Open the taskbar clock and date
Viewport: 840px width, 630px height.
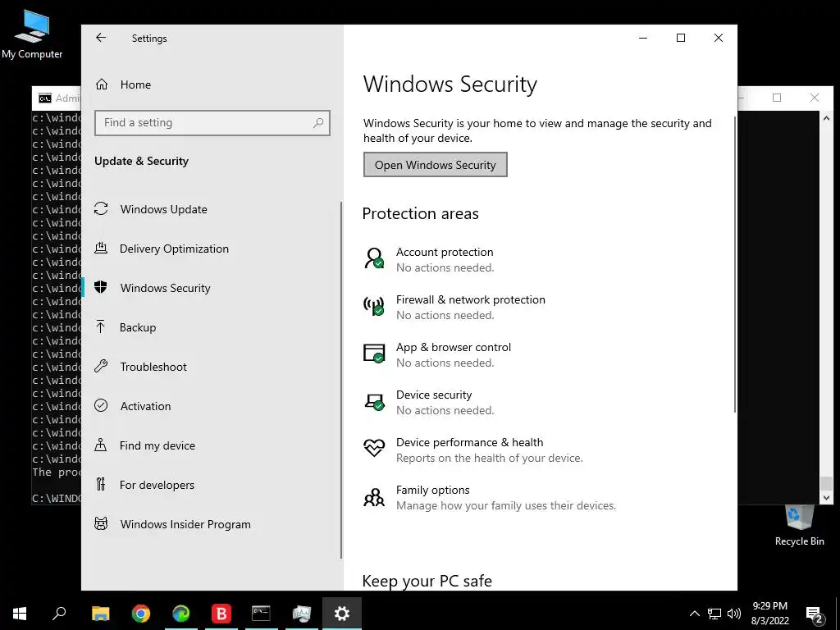(x=769, y=614)
